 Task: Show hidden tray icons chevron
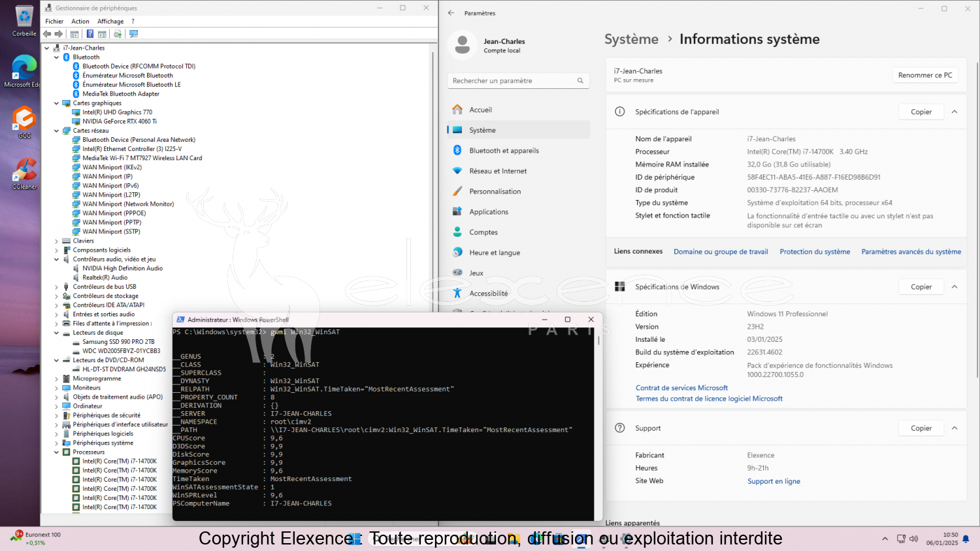(x=885, y=539)
